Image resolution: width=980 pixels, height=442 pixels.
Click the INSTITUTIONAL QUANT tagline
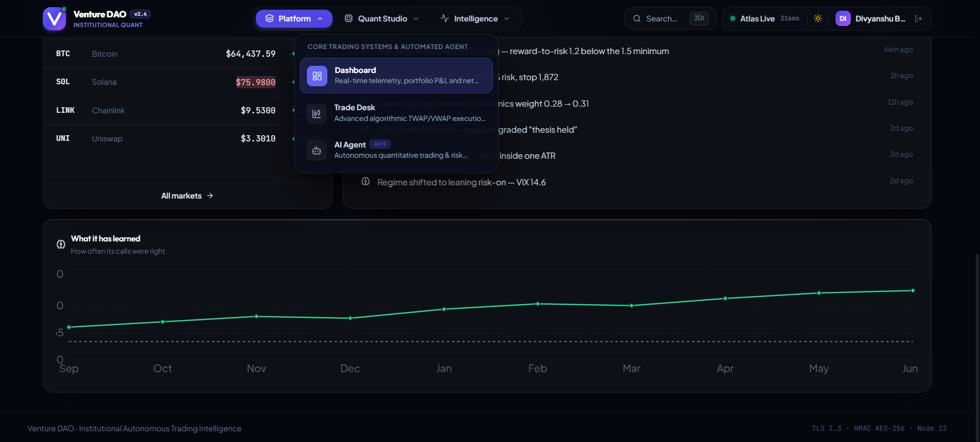tap(108, 25)
